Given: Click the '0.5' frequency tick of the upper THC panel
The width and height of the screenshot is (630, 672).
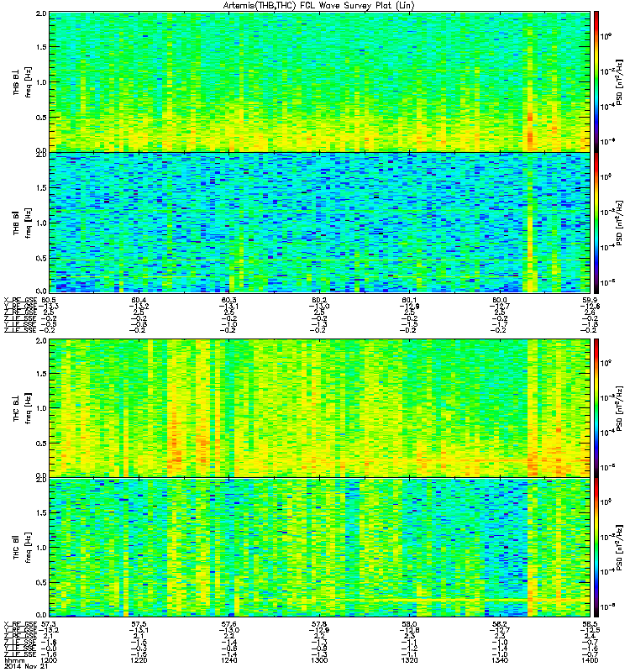Looking at the screenshot, I should click(x=41, y=444).
